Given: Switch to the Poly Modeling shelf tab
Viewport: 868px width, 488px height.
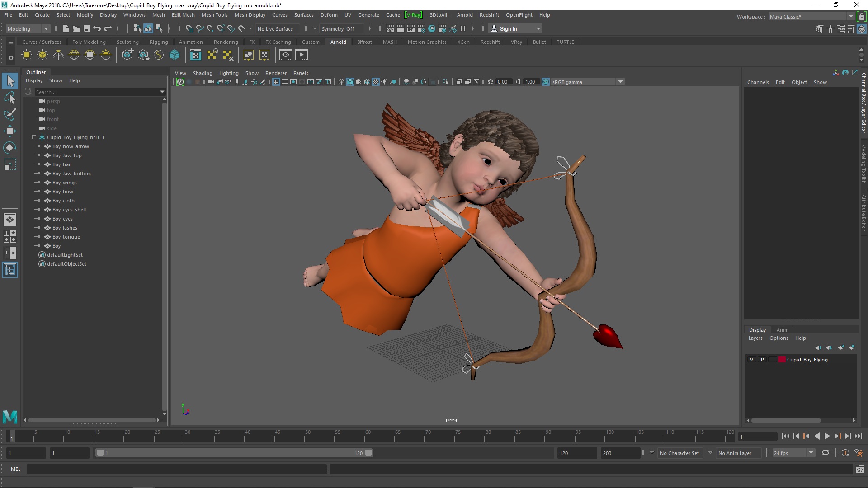Looking at the screenshot, I should (x=89, y=42).
